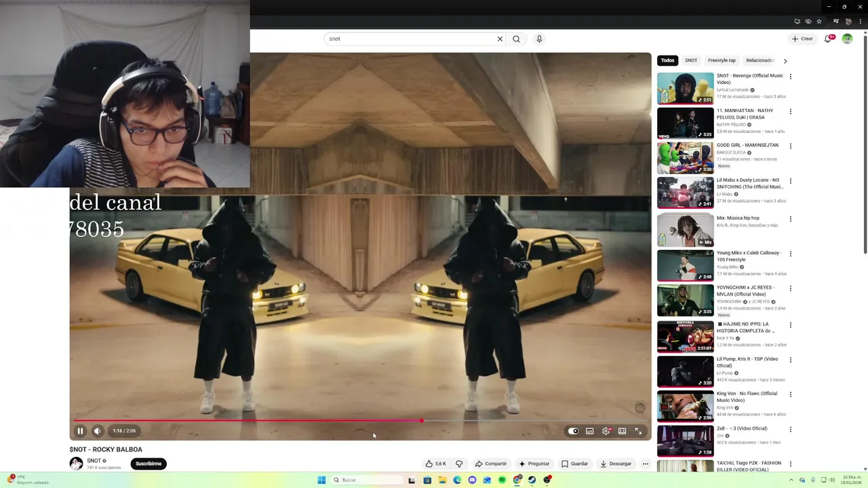Like the video with thumbs up
Screen dimensions: 868x488
[x=435, y=464]
